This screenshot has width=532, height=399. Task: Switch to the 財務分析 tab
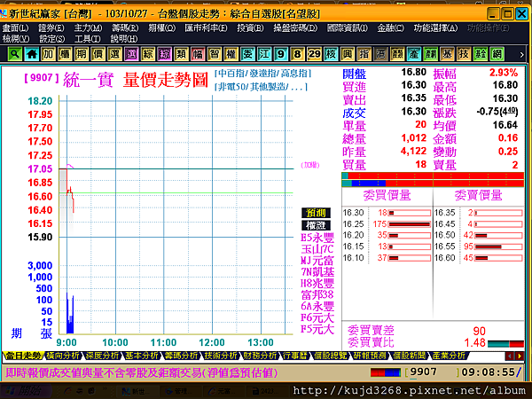click(260, 356)
